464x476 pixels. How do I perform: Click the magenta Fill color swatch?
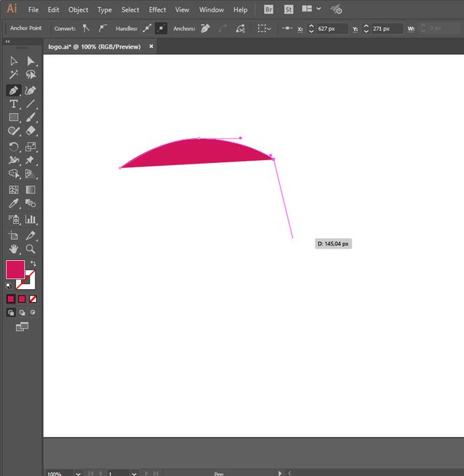pos(14,270)
